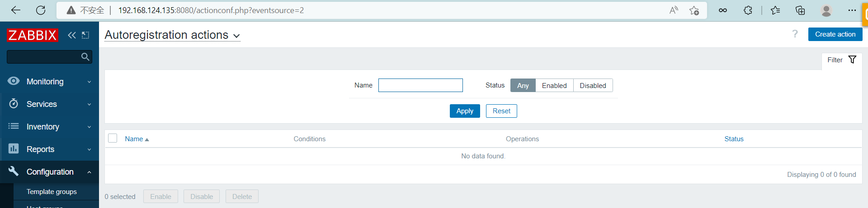Click the Zabbix logo
The height and width of the screenshot is (208, 868).
33,35
